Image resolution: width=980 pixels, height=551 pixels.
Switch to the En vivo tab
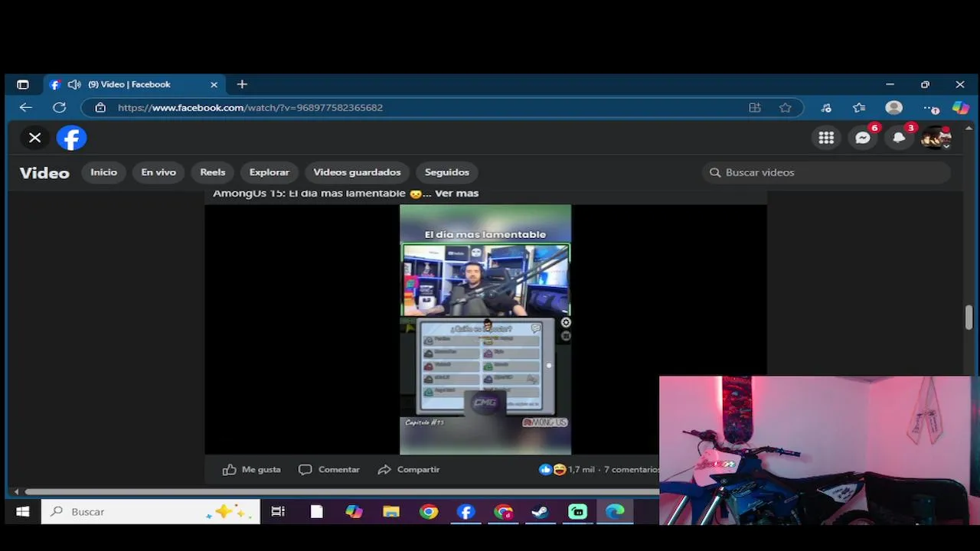click(x=158, y=172)
